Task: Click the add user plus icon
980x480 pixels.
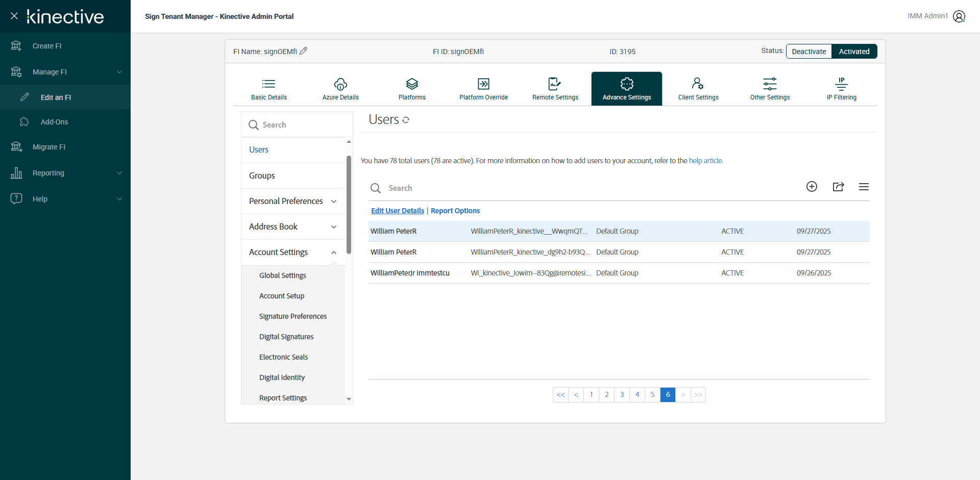Action: coord(812,187)
